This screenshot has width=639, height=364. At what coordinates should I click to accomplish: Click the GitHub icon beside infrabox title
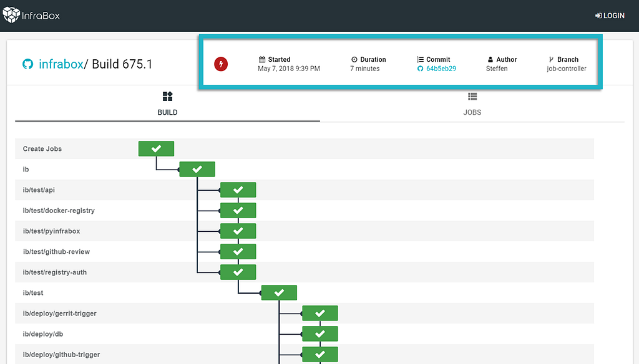click(x=27, y=64)
